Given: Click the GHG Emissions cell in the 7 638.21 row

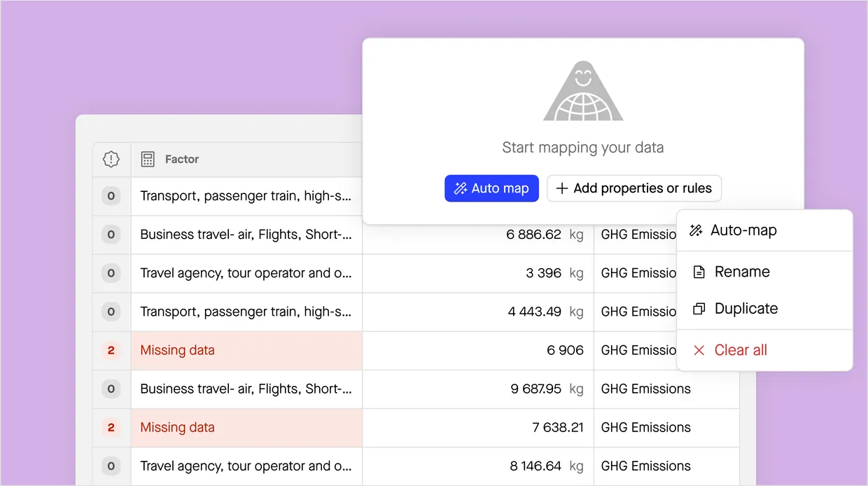Looking at the screenshot, I should pos(666,427).
